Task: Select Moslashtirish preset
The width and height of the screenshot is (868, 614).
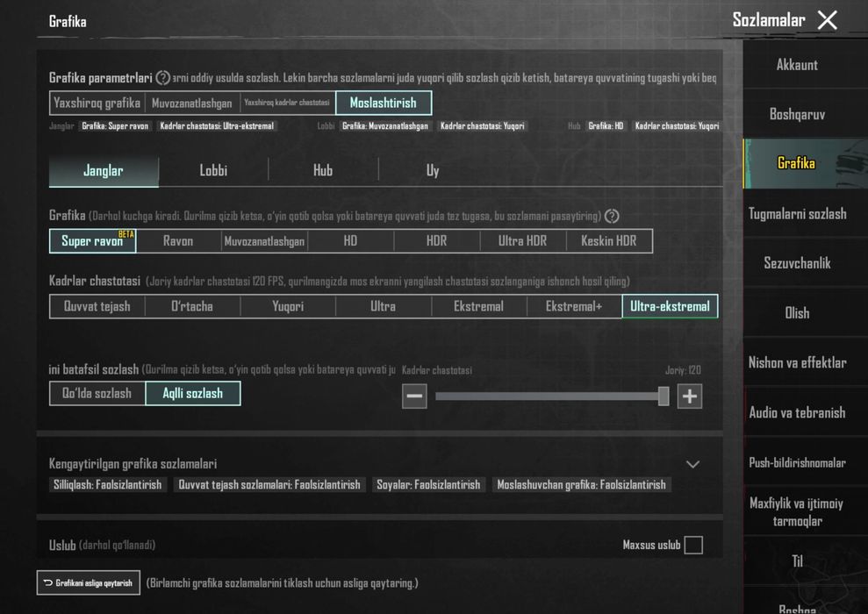Action: [383, 103]
